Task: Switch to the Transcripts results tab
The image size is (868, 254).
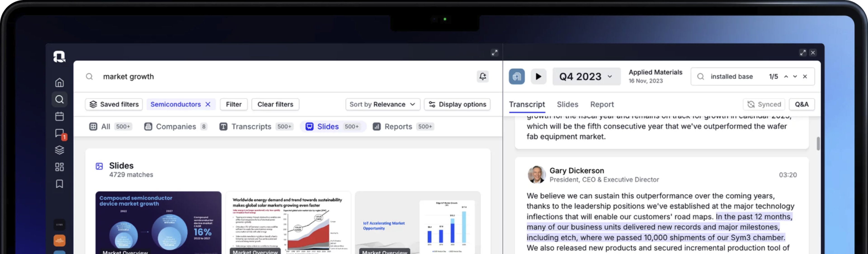Action: [x=256, y=127]
